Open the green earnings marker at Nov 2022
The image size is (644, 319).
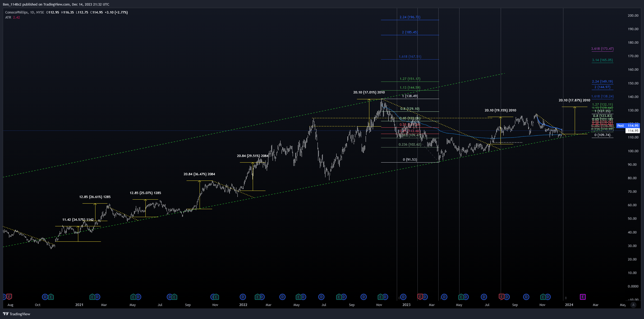[x=380, y=297]
